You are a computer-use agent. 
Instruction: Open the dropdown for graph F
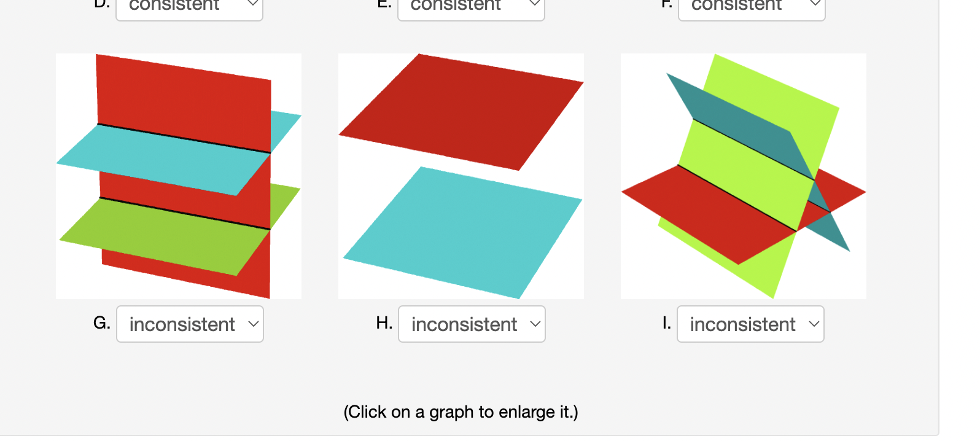tap(752, 7)
